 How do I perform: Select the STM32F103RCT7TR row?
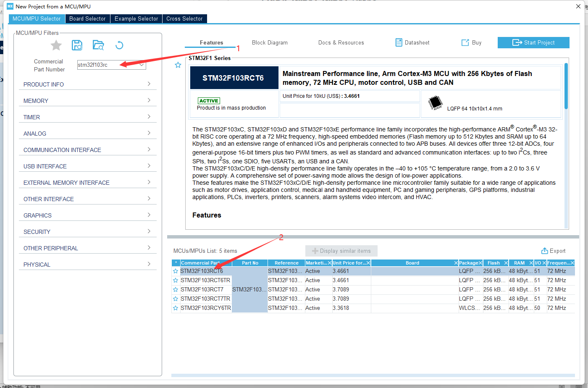373,299
